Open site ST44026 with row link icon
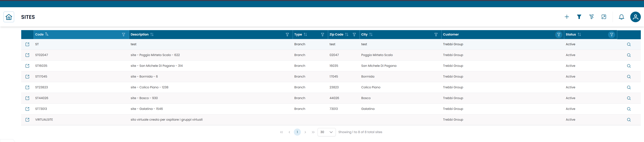 pos(28,98)
